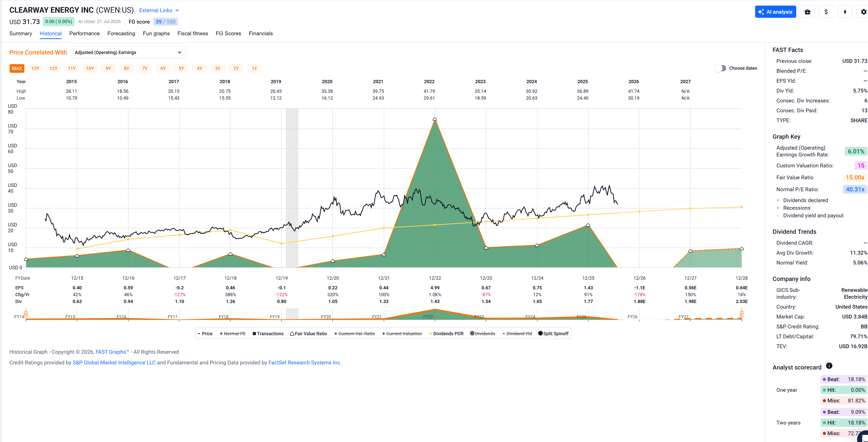Toggle the Normal PE legend item

(x=233, y=333)
